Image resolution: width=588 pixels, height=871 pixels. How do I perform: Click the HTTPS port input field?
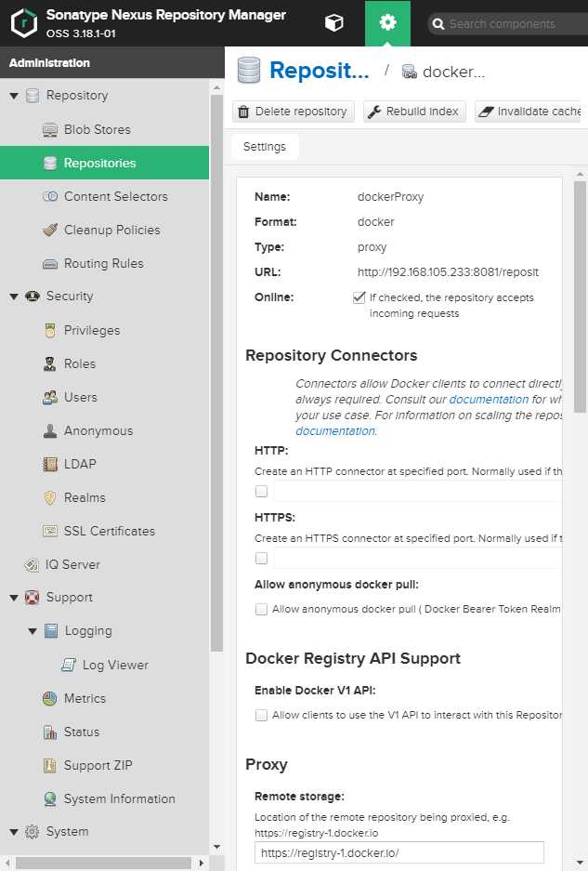(416, 558)
